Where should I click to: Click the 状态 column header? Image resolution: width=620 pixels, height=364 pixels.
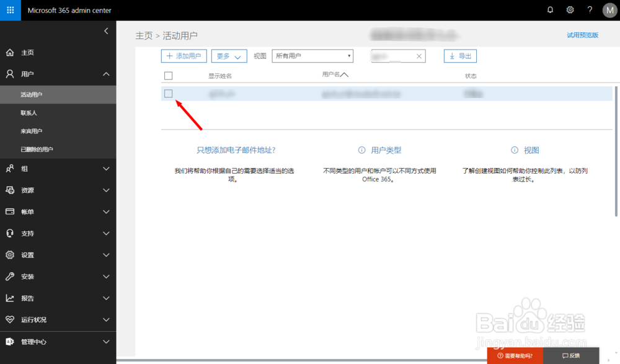(471, 76)
